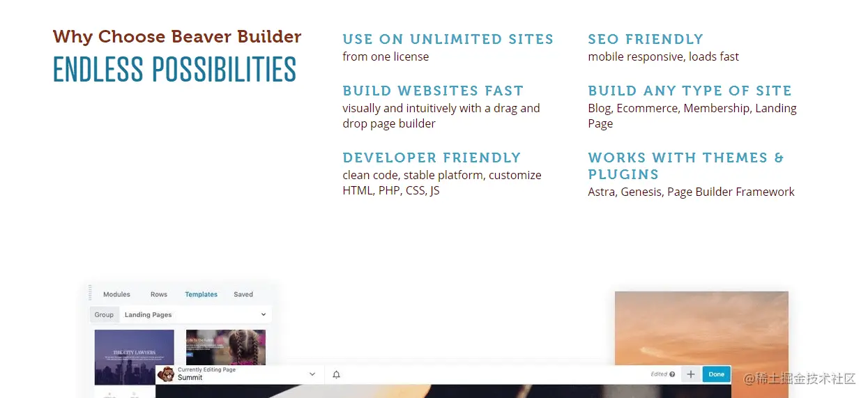Screen dimensions: 868x398
Task: Click the beaver logo icon in builder bar
Action: (x=166, y=374)
